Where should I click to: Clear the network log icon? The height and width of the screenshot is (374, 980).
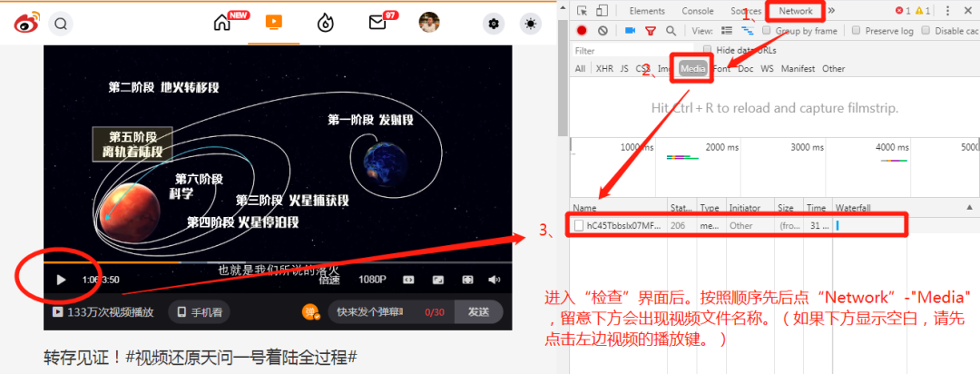[x=603, y=30]
